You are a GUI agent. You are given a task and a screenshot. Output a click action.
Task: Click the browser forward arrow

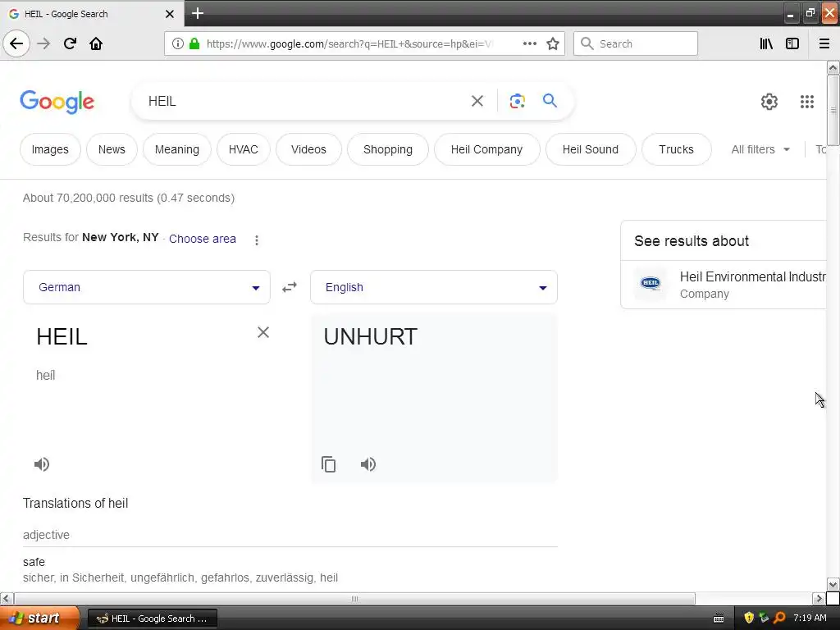(43, 43)
